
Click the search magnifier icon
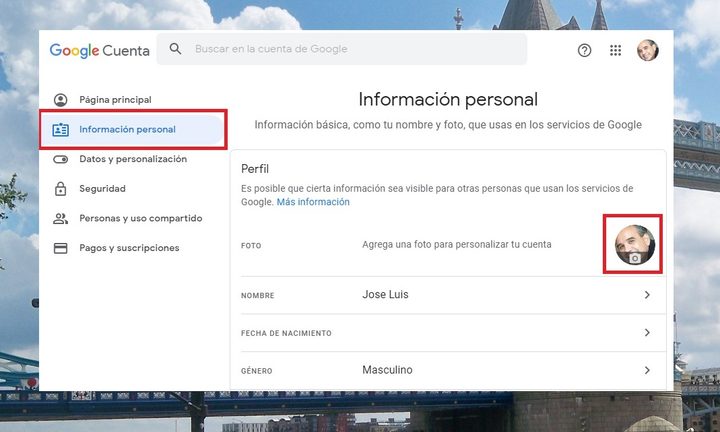[175, 49]
